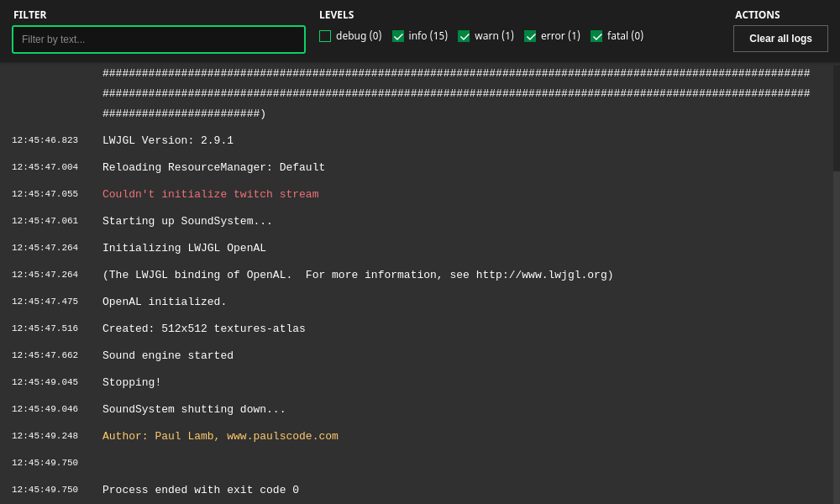Select the "OpenAL initialized." log entry
The image size is (840, 504).
tap(165, 302)
